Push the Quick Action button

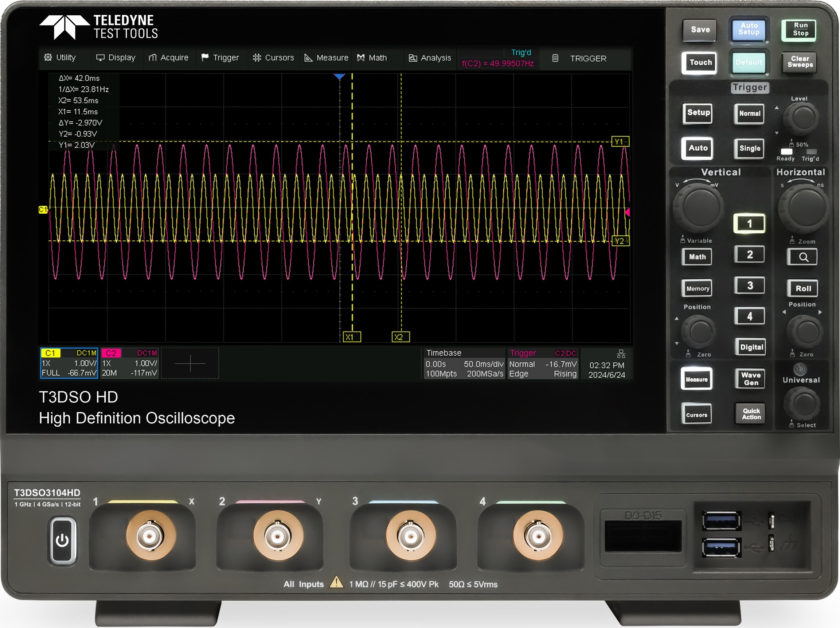[750, 414]
